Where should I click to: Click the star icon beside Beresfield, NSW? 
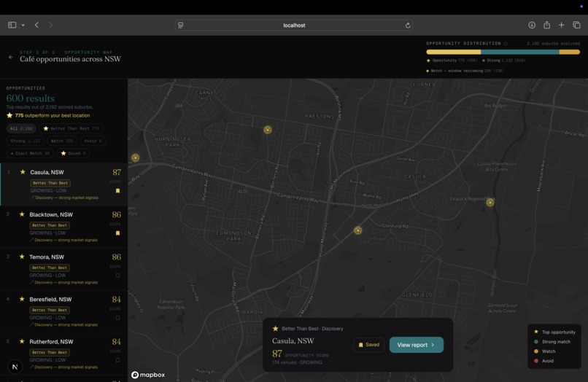[22, 299]
